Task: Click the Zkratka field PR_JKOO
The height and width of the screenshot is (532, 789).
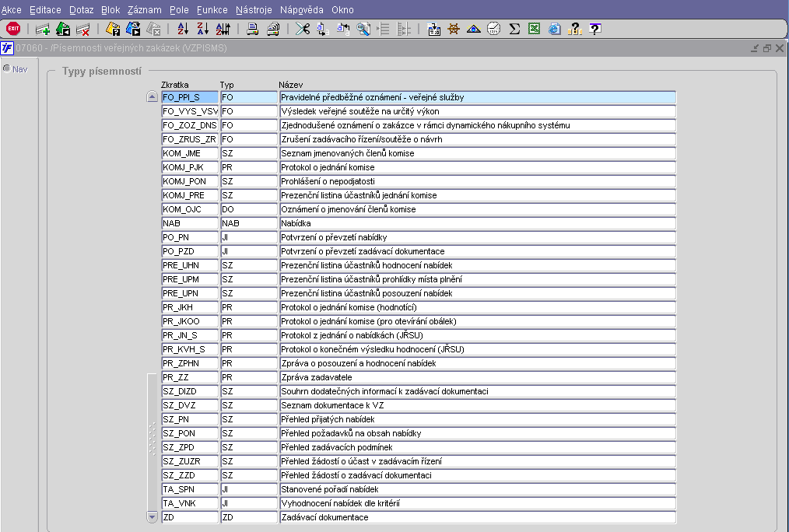Action: tap(190, 321)
